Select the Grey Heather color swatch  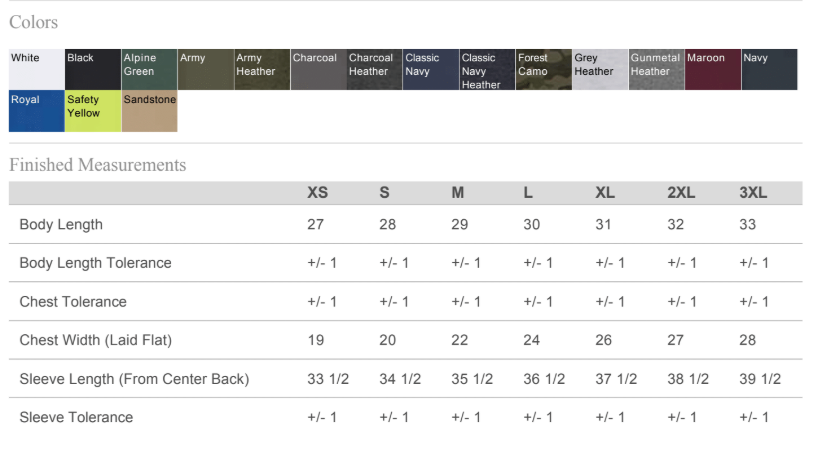(599, 70)
